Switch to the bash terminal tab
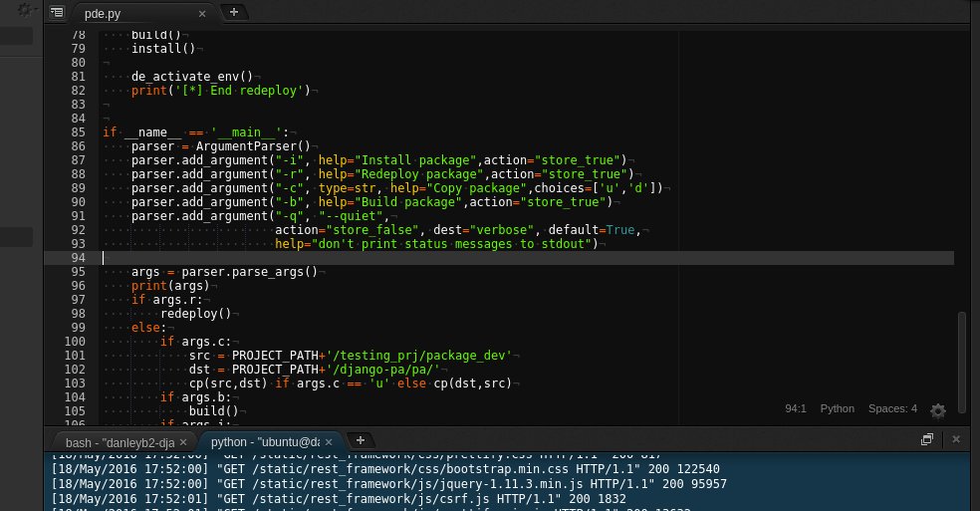The height and width of the screenshot is (511, 980). point(120,443)
